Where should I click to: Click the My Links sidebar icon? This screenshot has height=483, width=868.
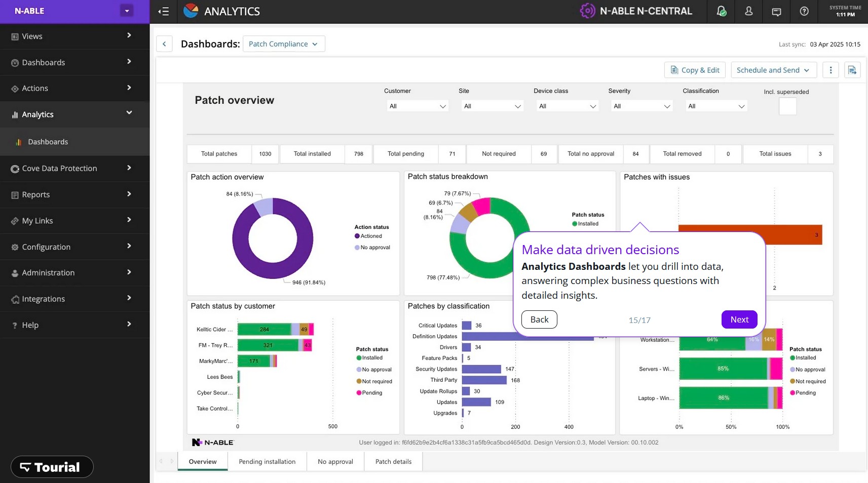(x=15, y=221)
